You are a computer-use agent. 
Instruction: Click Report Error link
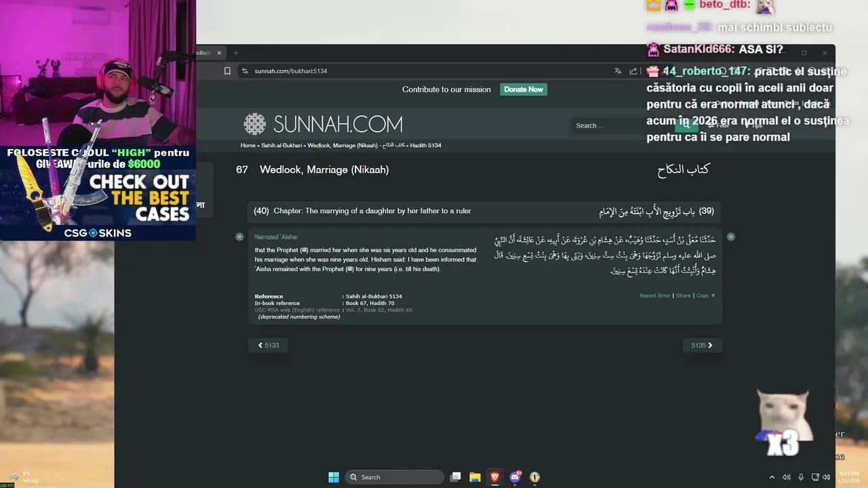(654, 296)
